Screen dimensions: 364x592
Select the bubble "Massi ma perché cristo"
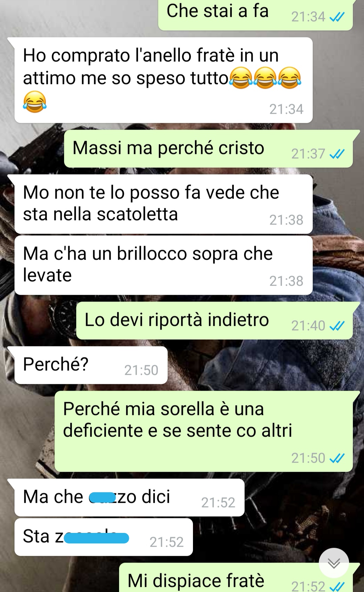click(208, 149)
